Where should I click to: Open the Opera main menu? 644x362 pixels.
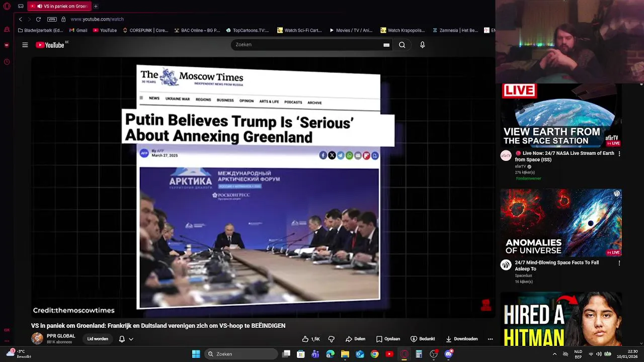[7, 6]
